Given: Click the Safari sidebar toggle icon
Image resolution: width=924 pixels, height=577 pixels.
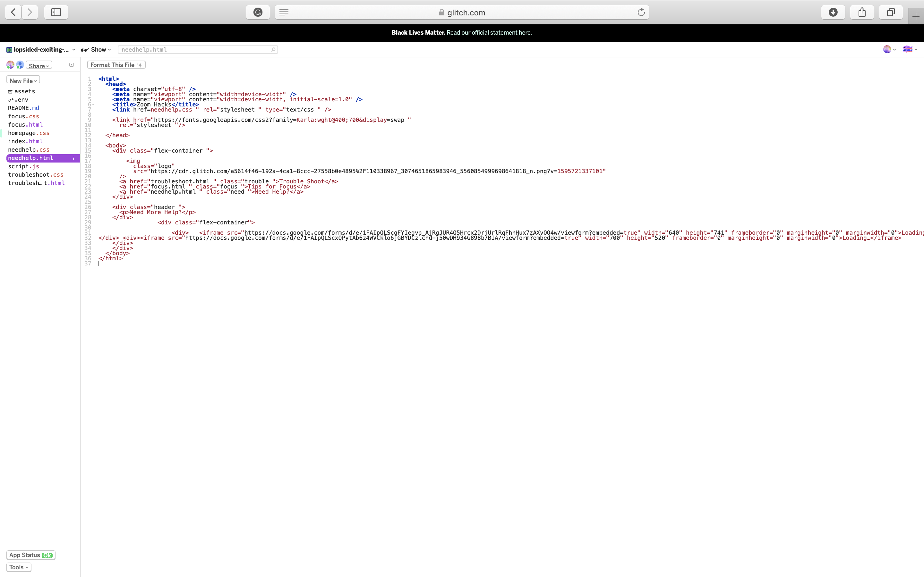Looking at the screenshot, I should click(56, 12).
